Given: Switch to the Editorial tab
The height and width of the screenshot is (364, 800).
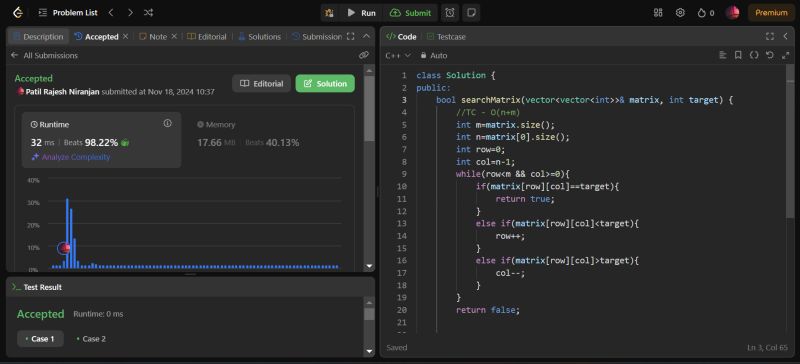Looking at the screenshot, I should tap(207, 37).
